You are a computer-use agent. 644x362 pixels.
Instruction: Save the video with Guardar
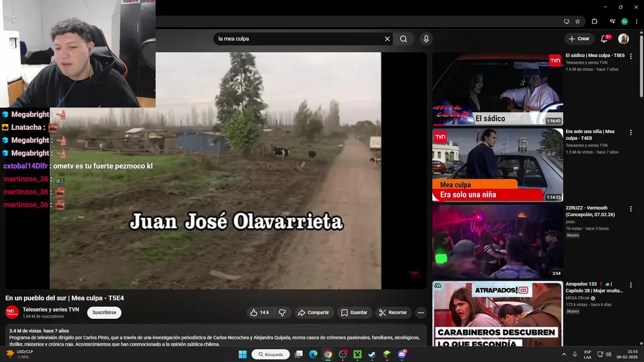point(355,313)
